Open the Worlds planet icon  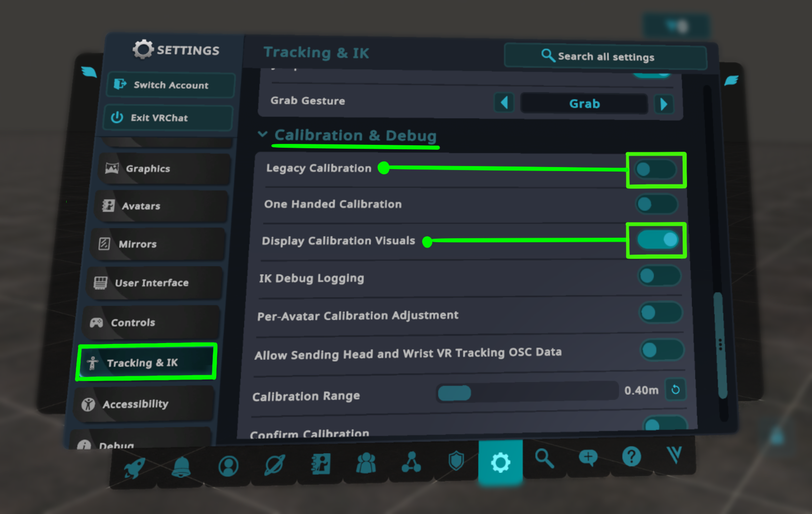pos(274,465)
